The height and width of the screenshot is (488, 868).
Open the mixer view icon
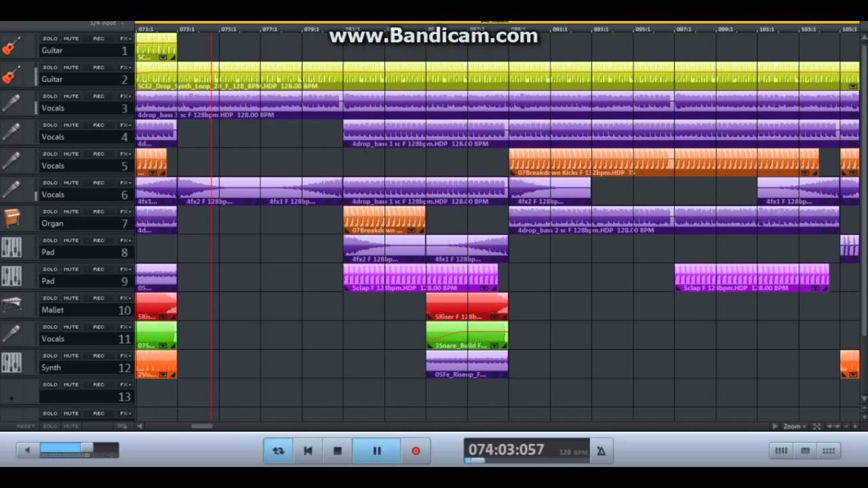coord(781,451)
